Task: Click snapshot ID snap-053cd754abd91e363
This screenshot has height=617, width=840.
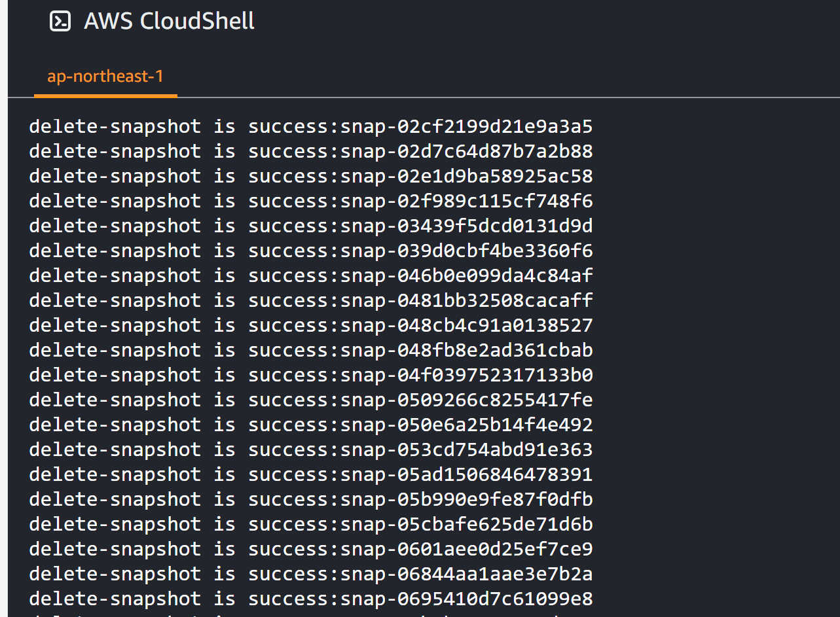Action: click(466, 450)
